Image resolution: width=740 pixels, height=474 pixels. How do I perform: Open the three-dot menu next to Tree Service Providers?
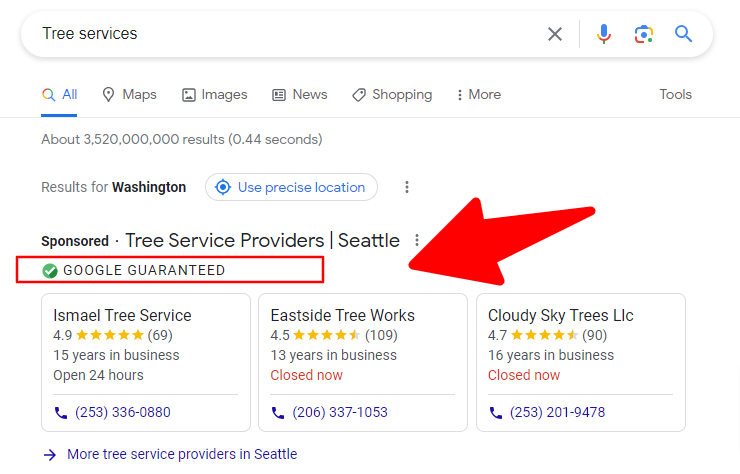pos(416,240)
